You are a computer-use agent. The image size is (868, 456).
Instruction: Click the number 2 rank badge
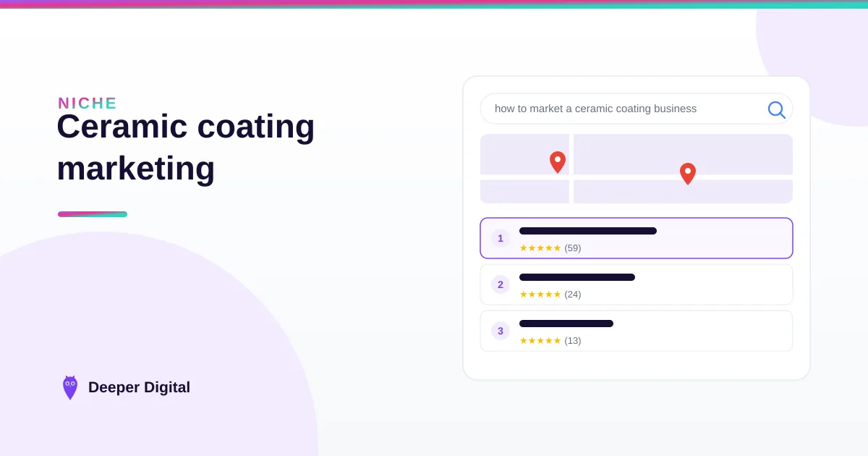tap(501, 284)
